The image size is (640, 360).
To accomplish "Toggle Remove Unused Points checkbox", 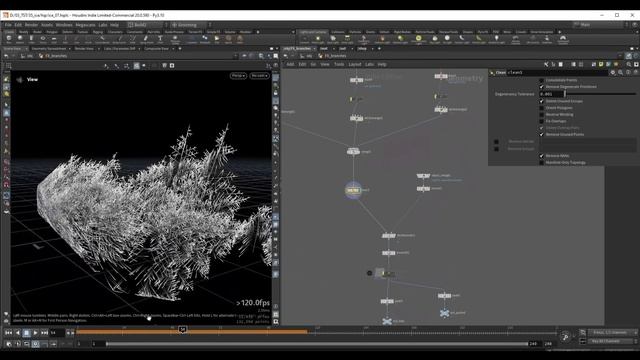I will [542, 134].
